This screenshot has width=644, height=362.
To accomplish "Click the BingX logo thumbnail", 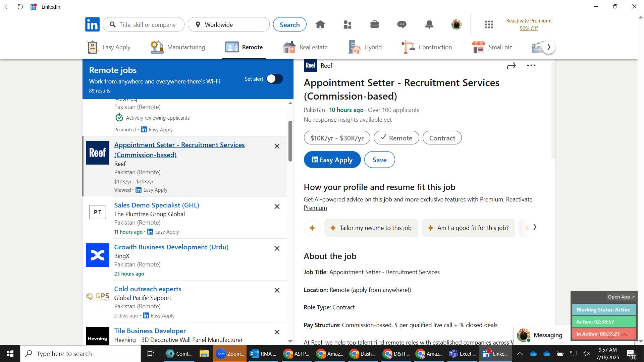I will point(98,255).
